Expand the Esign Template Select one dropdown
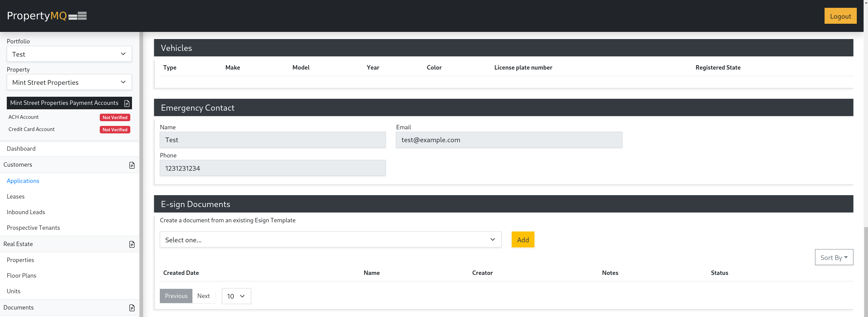The width and height of the screenshot is (868, 317). point(330,240)
